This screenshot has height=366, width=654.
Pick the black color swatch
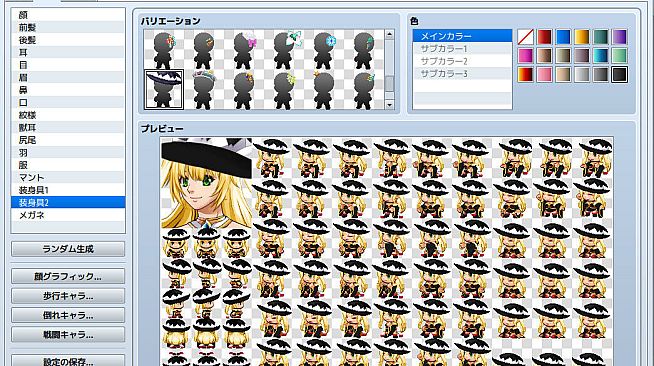coord(619,74)
